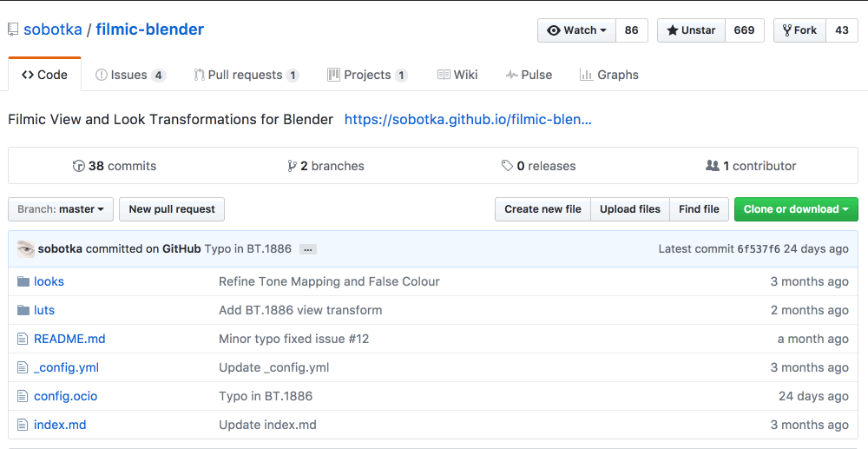Open the sobotka owner profile link

point(53,30)
